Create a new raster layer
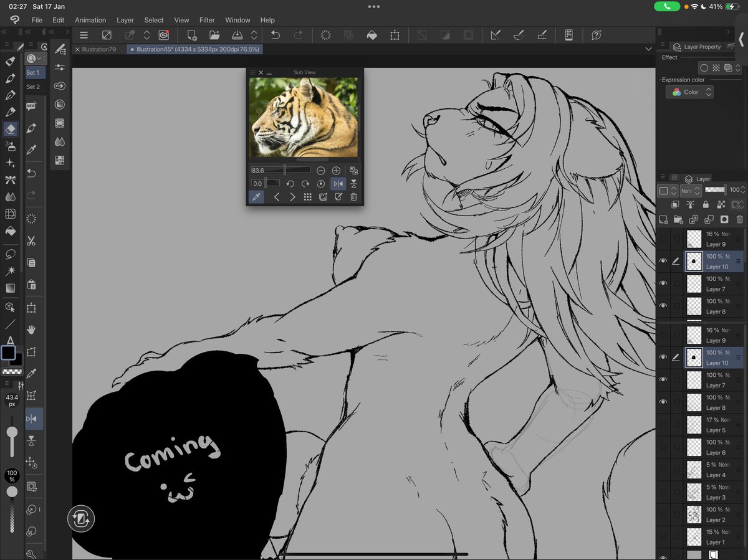 (663, 220)
